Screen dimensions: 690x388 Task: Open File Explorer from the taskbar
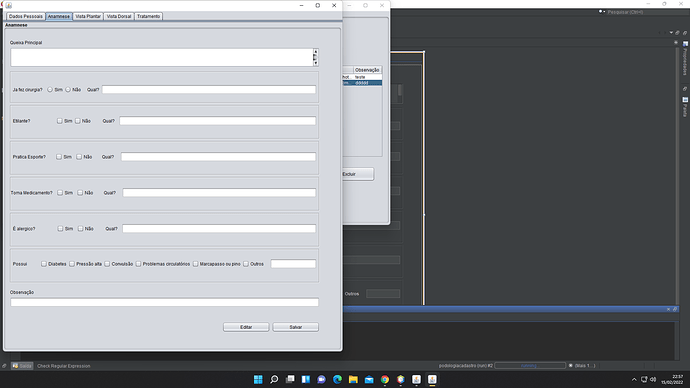353,379
